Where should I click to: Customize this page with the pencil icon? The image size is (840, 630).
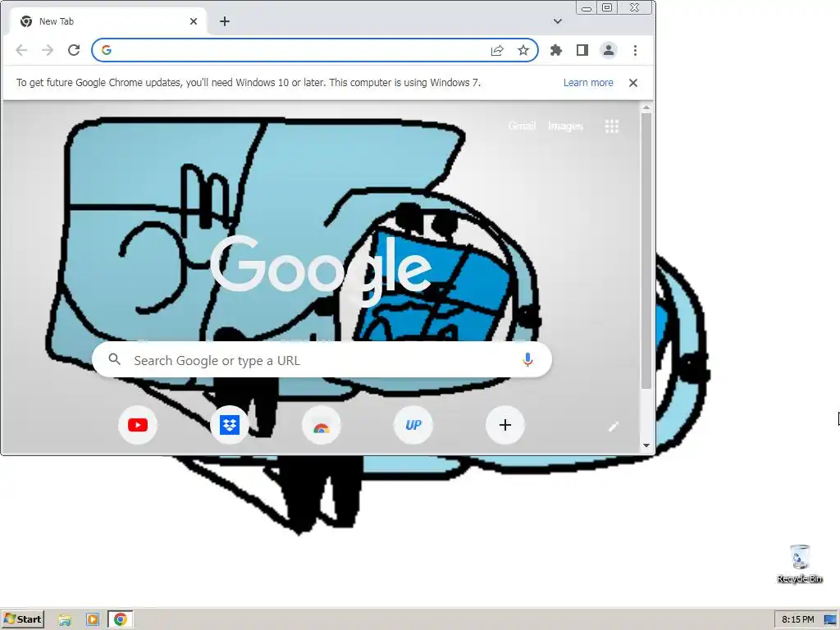coord(614,427)
